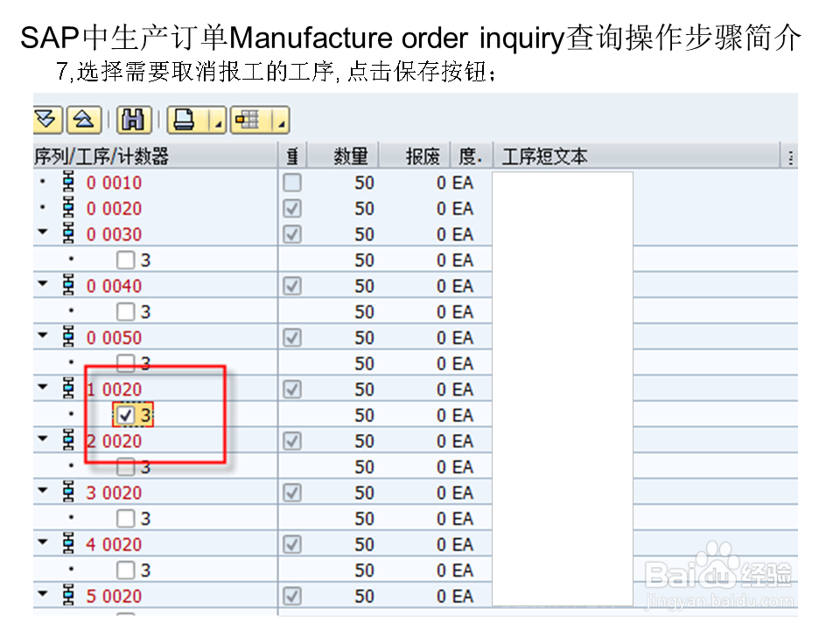Check counter 3 box under 3 0020
840x630 pixels.
pos(125,518)
